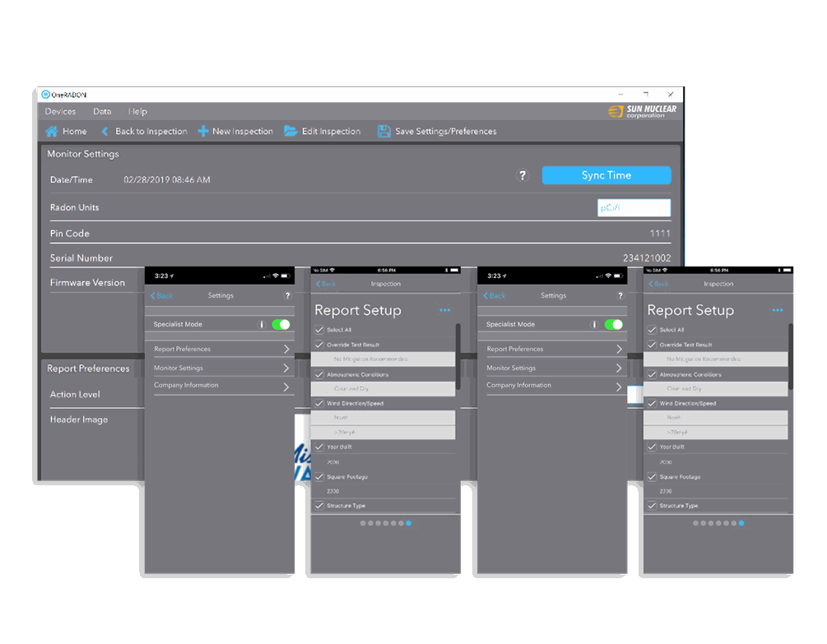
Task: Click the question mark help icon beside Sync Time
Action: 522,175
